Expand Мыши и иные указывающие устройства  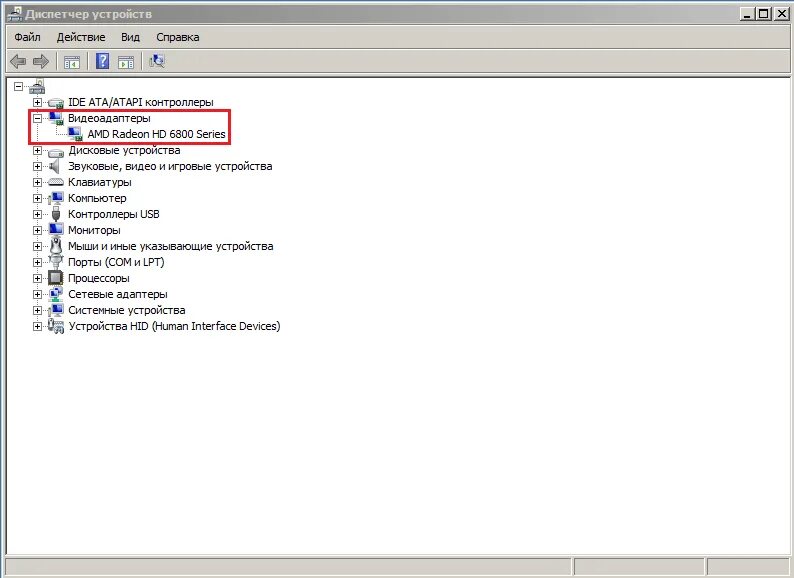pyautogui.click(x=37, y=246)
